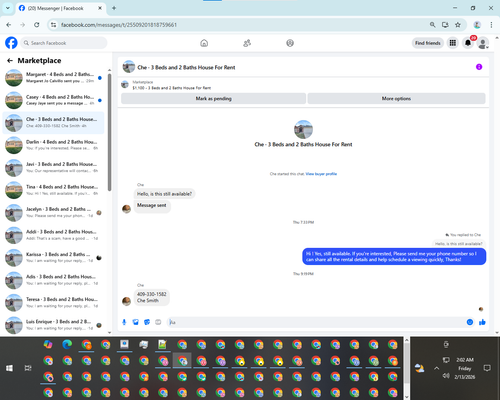
Task: Open Adis's 3 Beds and 2 Baths chat
Action: pyautogui.click(x=53, y=280)
